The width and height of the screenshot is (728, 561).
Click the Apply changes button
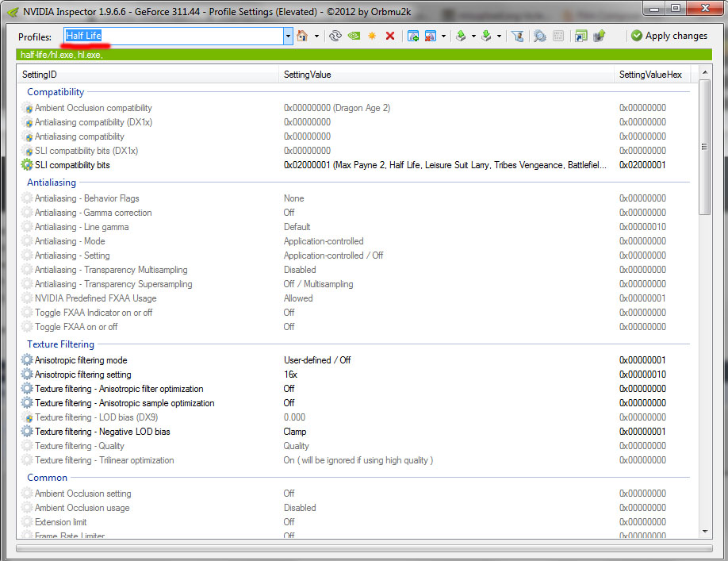tap(669, 36)
